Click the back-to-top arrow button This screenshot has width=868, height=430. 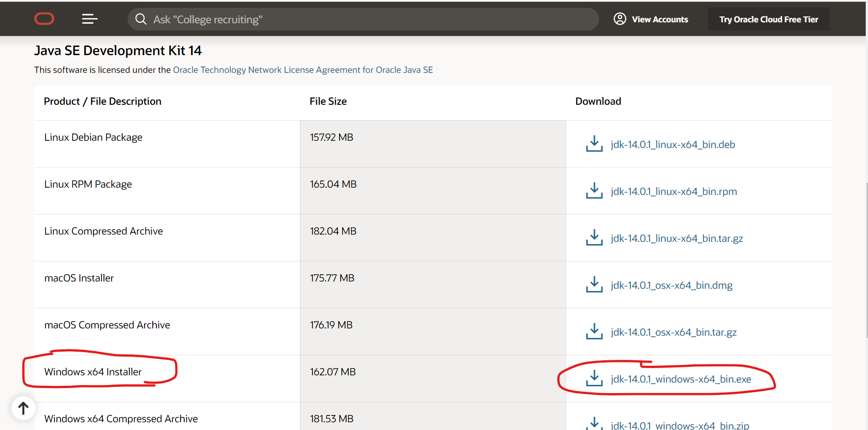click(23, 408)
